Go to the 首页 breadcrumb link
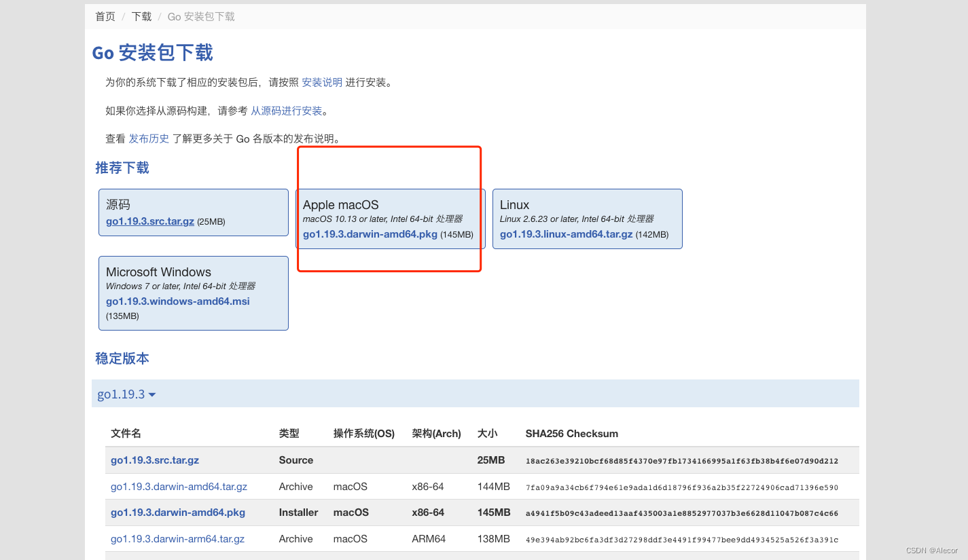968x560 pixels. click(105, 16)
